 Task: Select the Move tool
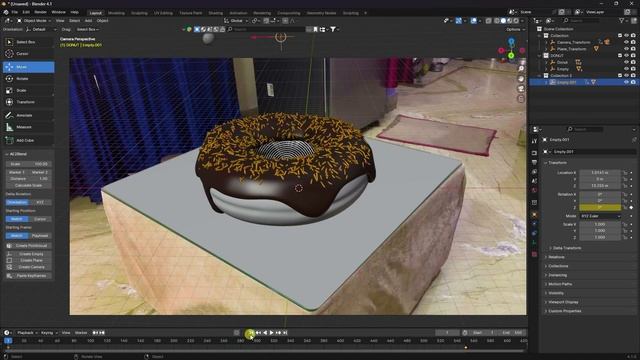pos(28,67)
